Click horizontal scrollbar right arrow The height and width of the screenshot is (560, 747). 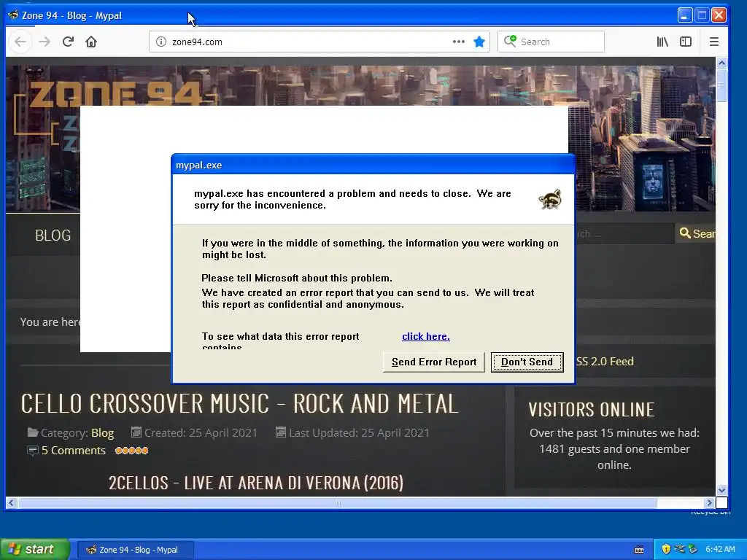pos(710,502)
